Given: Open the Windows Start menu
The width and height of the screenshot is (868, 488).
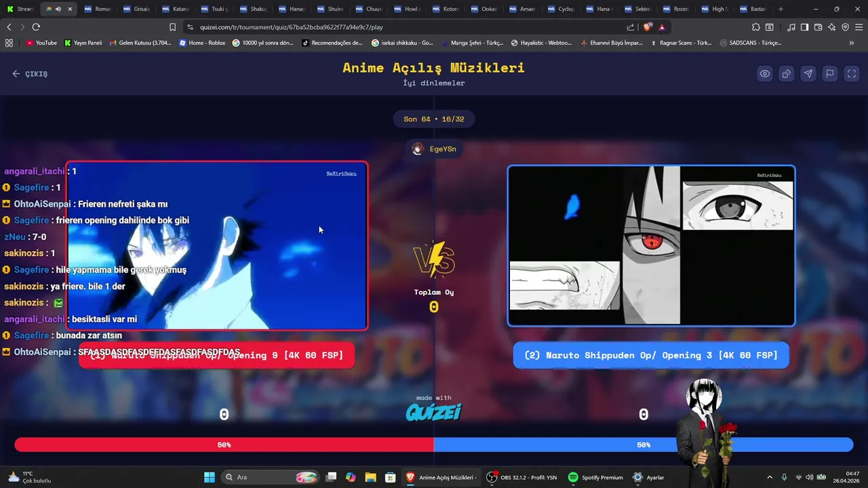Looking at the screenshot, I should (x=210, y=477).
